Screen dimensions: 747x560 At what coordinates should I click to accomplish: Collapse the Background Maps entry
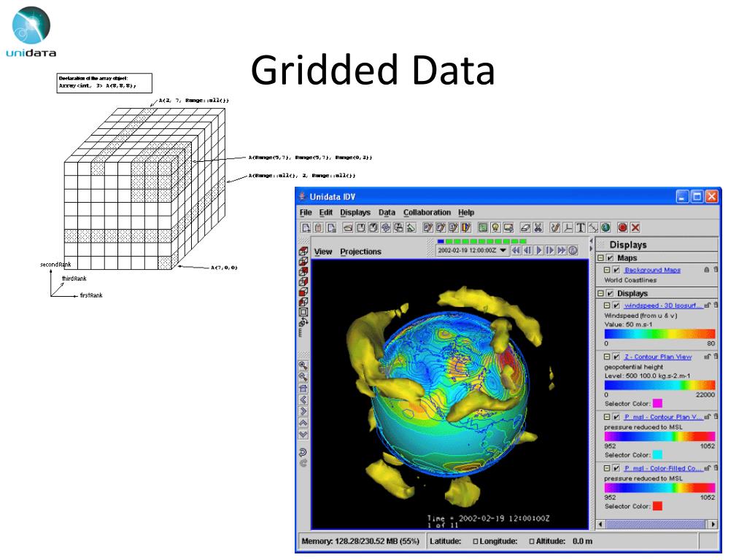click(607, 270)
